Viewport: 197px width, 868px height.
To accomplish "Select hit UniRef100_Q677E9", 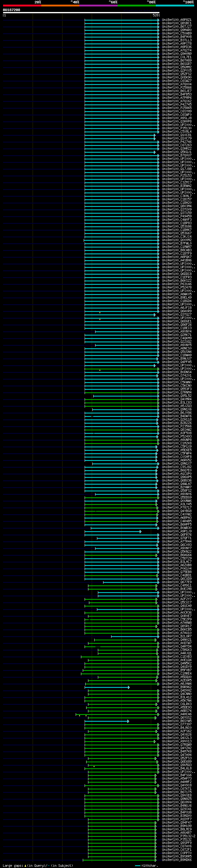I will [x=177, y=582].
